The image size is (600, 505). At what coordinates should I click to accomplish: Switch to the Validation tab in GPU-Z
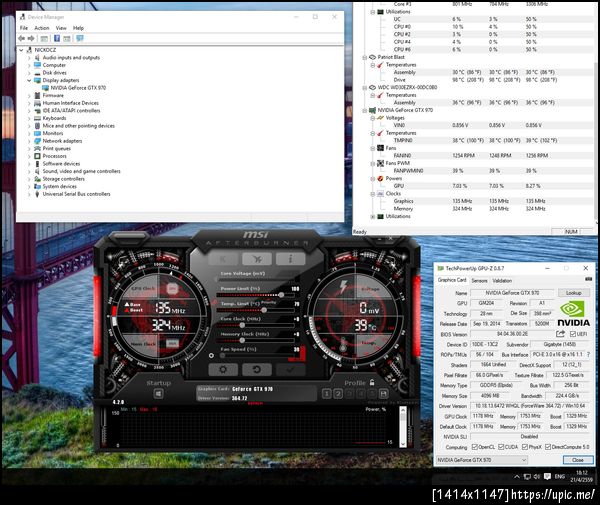click(x=502, y=280)
